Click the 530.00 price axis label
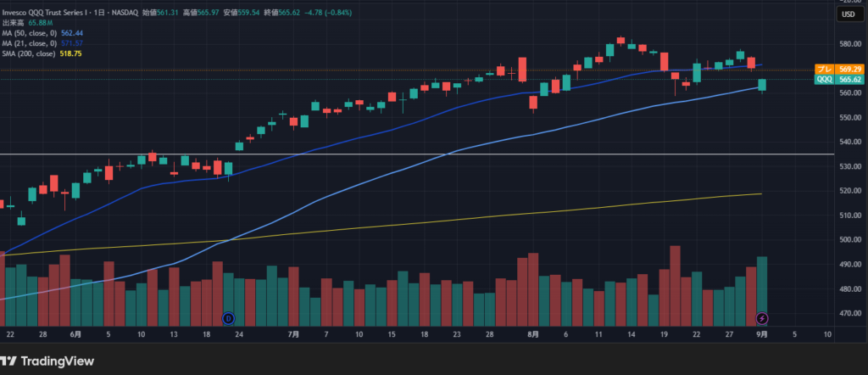 click(850, 166)
